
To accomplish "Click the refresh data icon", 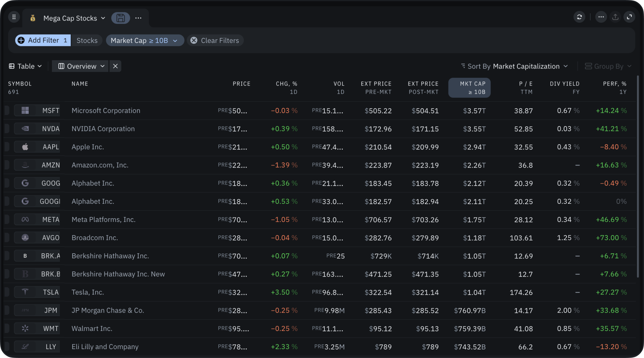I will coord(579,17).
